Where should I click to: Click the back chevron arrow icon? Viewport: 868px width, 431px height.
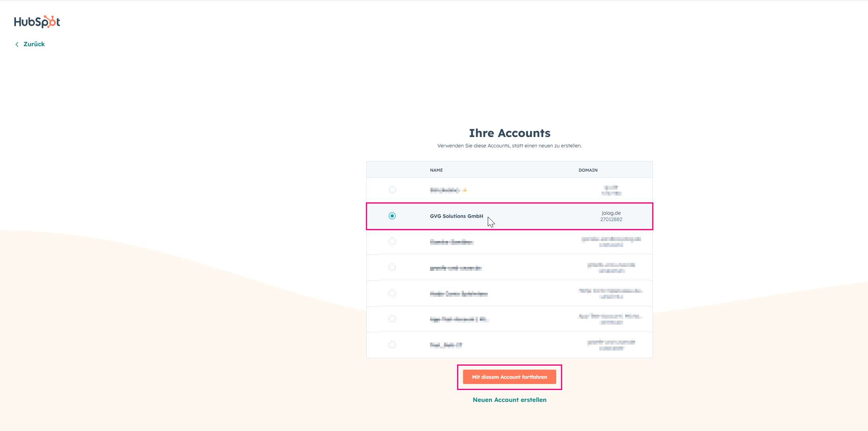[x=17, y=44]
